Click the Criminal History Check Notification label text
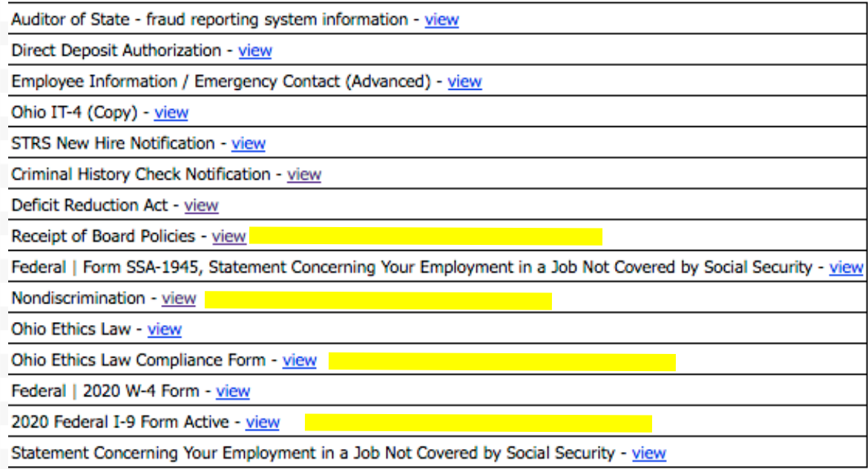Screen dimensions: 868x469 pos(141,175)
